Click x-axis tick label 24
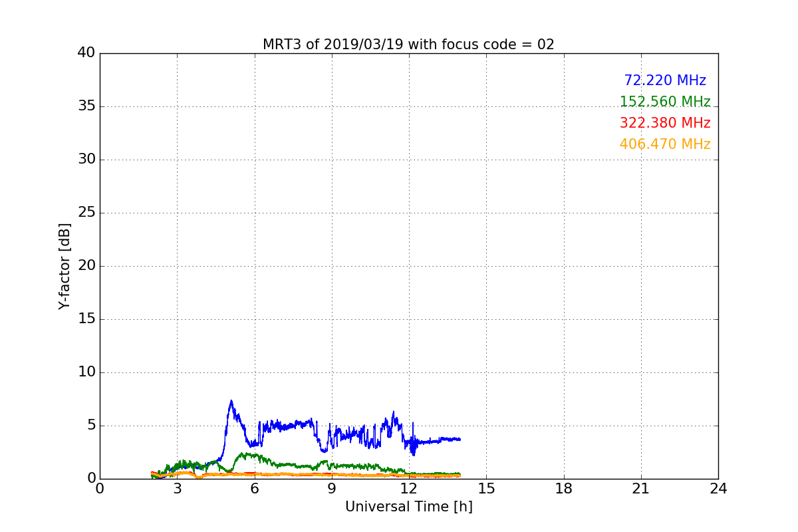 [718, 489]
